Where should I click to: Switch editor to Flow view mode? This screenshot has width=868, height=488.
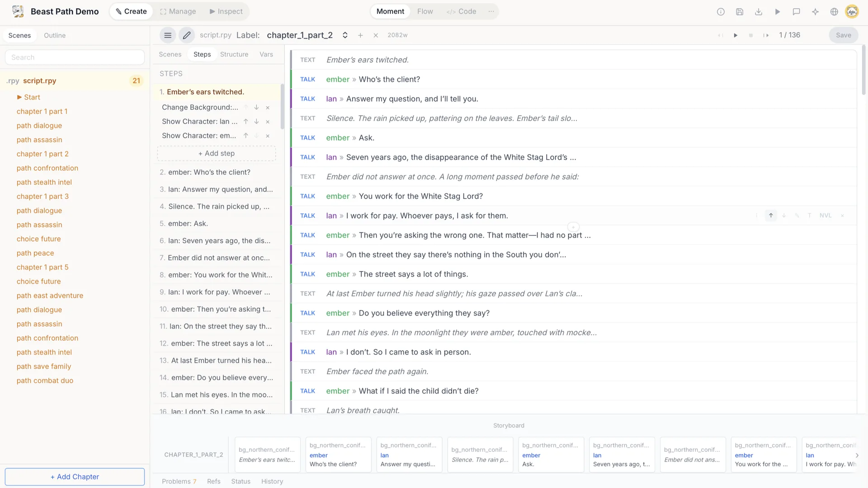click(x=425, y=11)
